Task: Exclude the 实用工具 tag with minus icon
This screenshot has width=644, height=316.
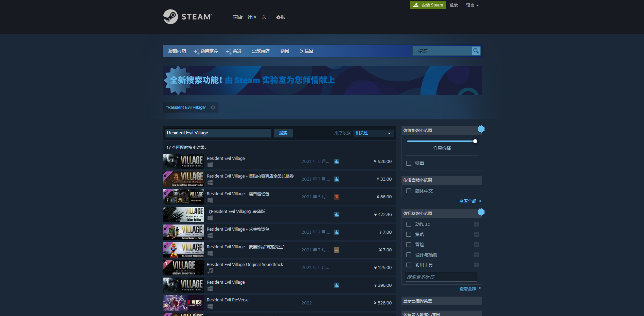Action: point(477,265)
